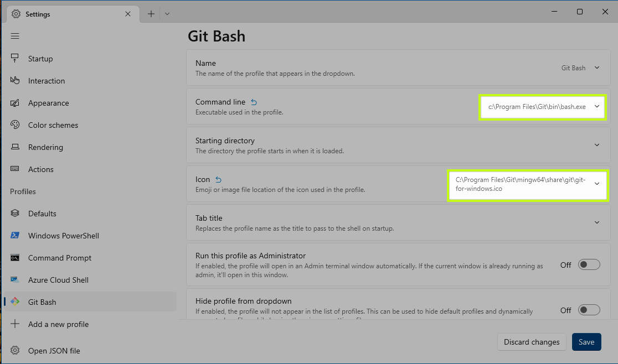This screenshot has width=618, height=364.
Task: Click the Appearance paintbrush icon
Action: click(x=15, y=102)
